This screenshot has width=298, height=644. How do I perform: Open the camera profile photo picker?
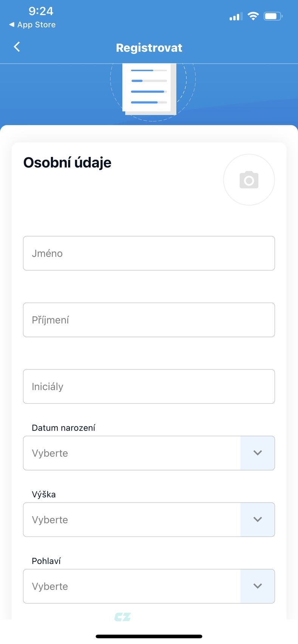coord(249,180)
